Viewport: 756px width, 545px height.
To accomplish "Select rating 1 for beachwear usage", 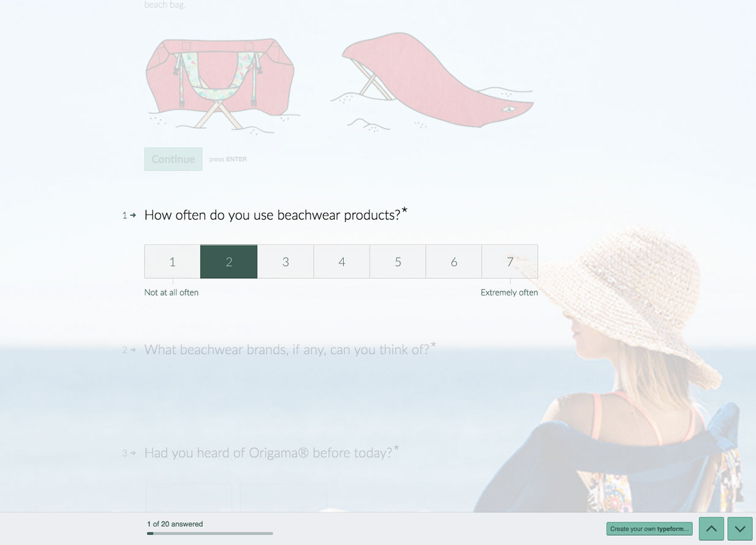I will [x=172, y=262].
